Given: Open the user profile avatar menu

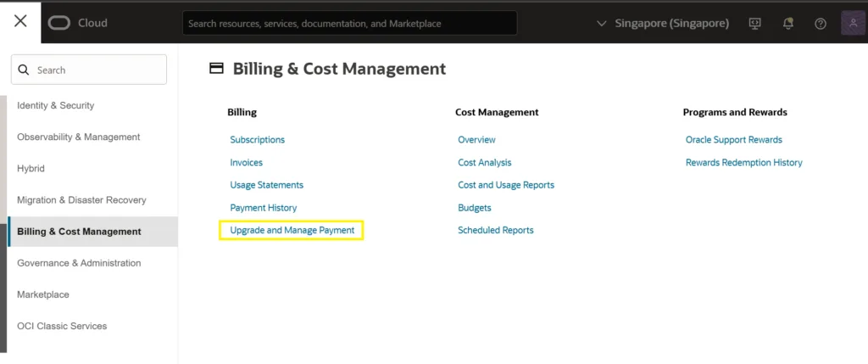Looking at the screenshot, I should pyautogui.click(x=852, y=23).
